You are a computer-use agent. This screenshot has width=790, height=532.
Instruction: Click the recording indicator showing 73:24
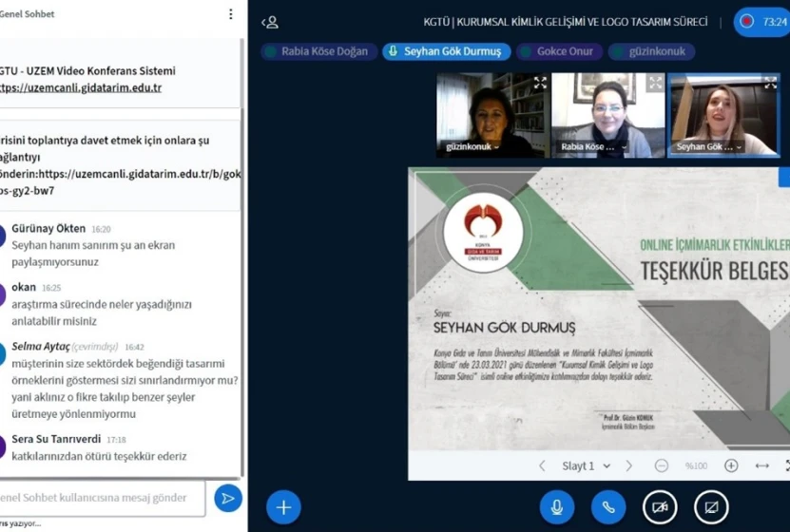pyautogui.click(x=761, y=22)
